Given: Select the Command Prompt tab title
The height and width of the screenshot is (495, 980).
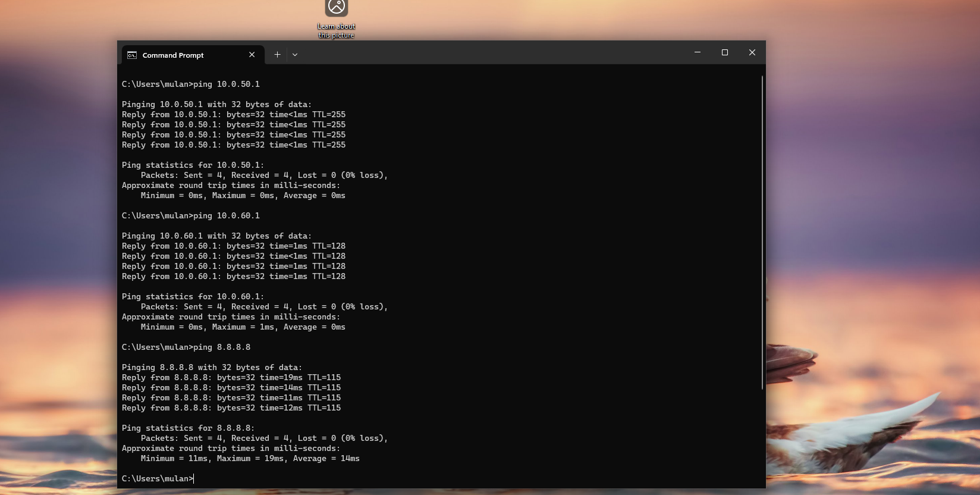Looking at the screenshot, I should tap(173, 55).
